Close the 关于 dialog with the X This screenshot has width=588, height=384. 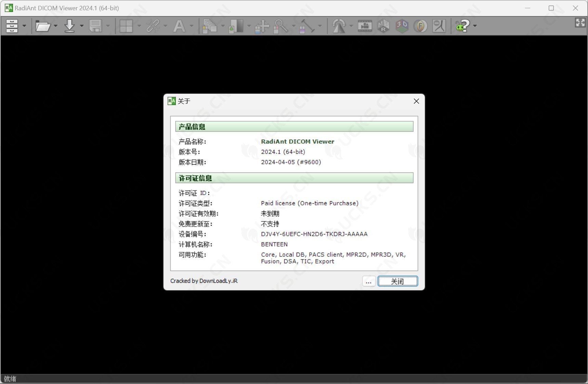[x=416, y=101]
